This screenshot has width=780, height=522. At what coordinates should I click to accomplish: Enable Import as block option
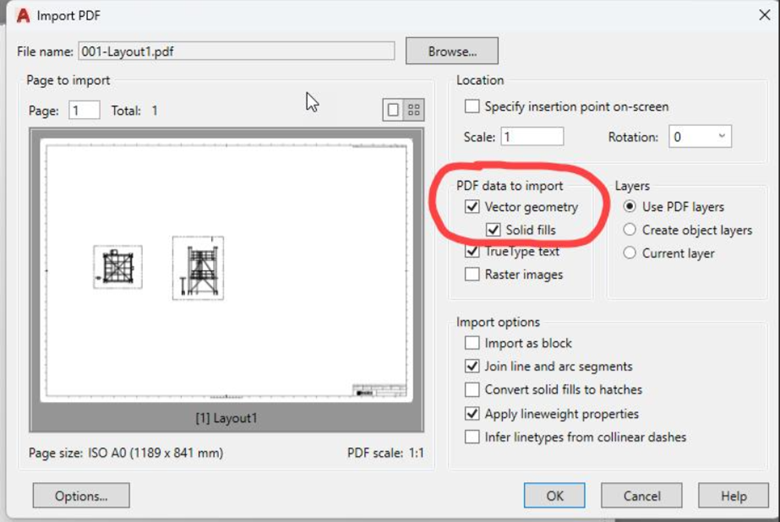click(472, 343)
